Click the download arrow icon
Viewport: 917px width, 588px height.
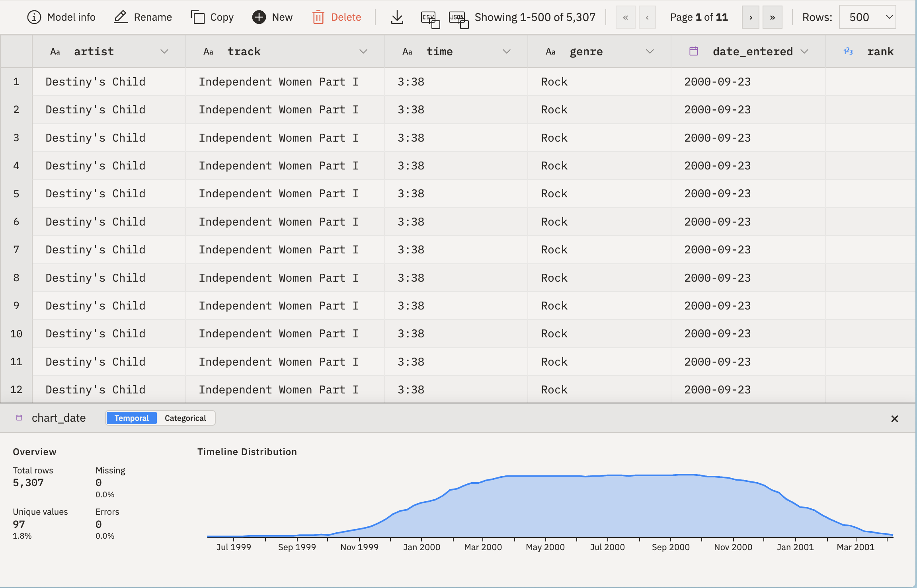(397, 17)
